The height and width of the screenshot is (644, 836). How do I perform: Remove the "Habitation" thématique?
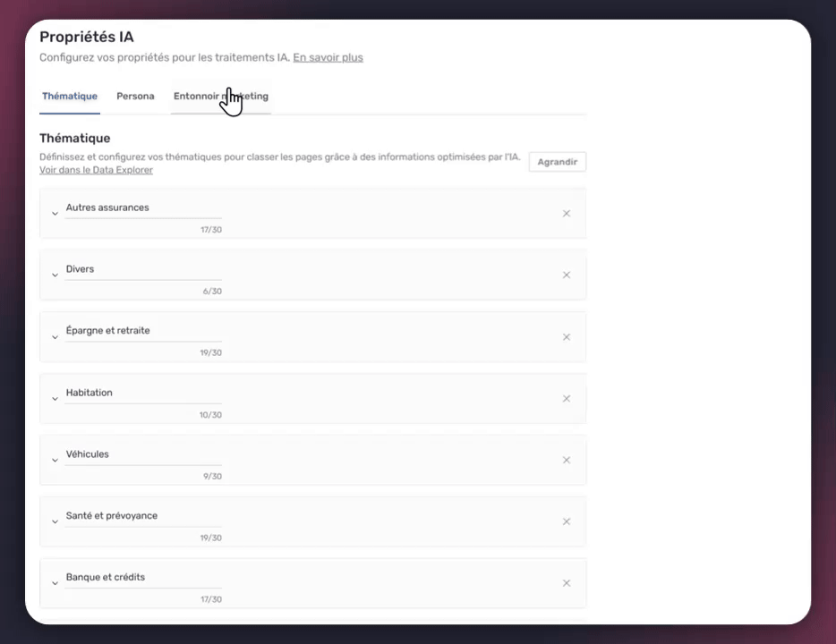click(566, 398)
